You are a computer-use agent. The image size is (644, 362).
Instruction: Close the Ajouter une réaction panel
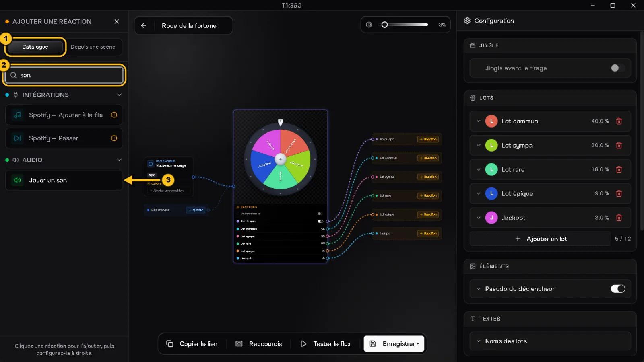117,21
